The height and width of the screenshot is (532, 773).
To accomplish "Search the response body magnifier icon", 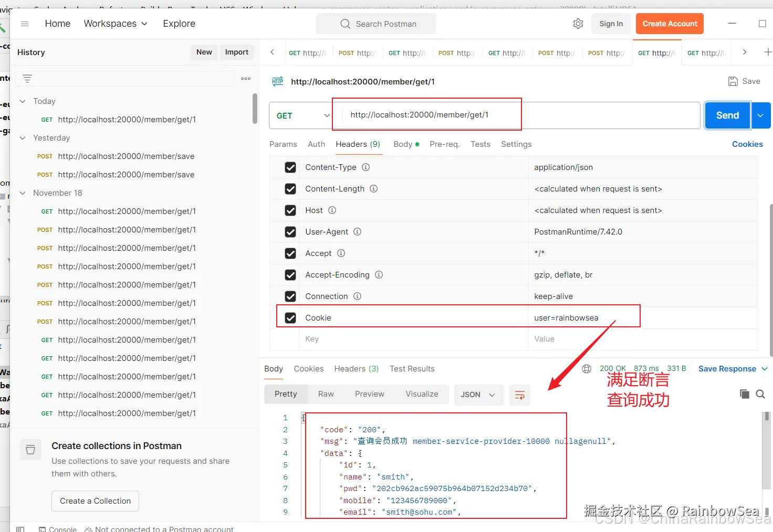I will [x=760, y=394].
